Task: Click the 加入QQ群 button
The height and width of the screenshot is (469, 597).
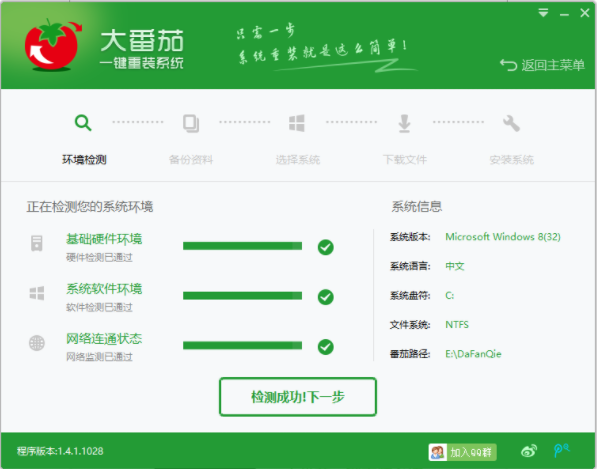Action: (462, 452)
